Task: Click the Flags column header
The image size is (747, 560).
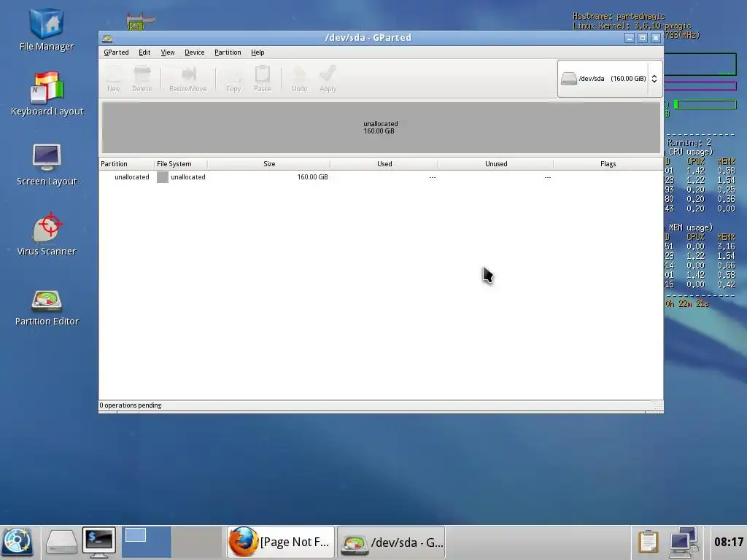Action: tap(608, 164)
